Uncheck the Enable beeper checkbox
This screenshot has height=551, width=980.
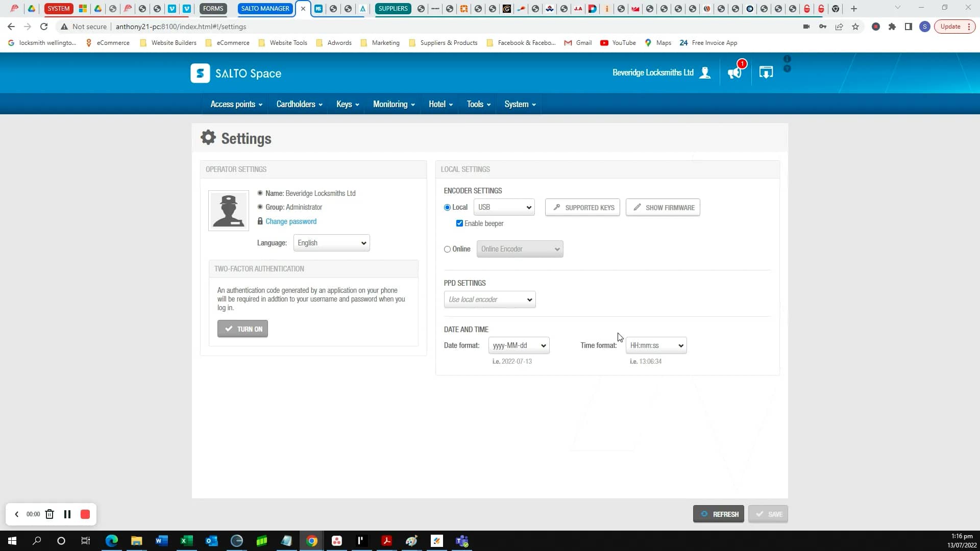click(x=459, y=223)
